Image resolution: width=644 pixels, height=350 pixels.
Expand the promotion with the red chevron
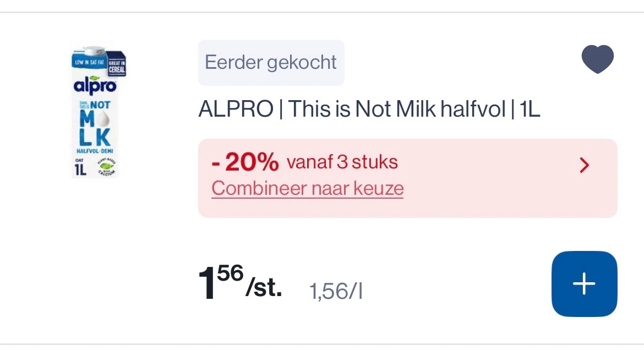pyautogui.click(x=585, y=165)
